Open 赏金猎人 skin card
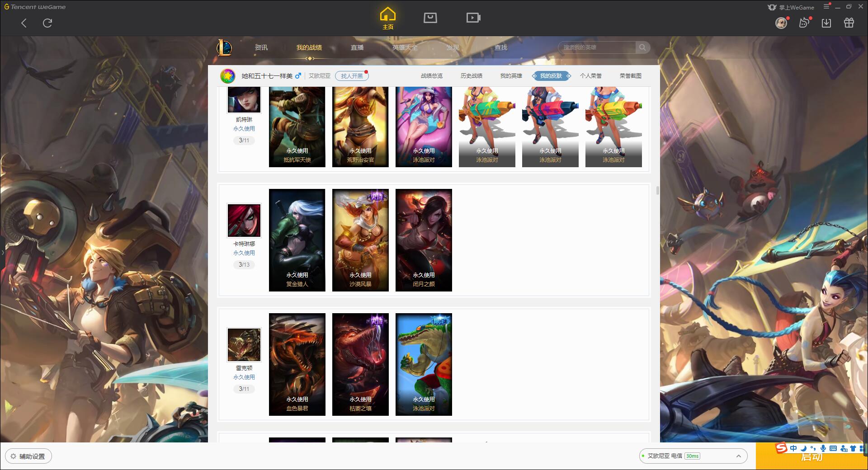Image resolution: width=868 pixels, height=470 pixels. tap(297, 240)
